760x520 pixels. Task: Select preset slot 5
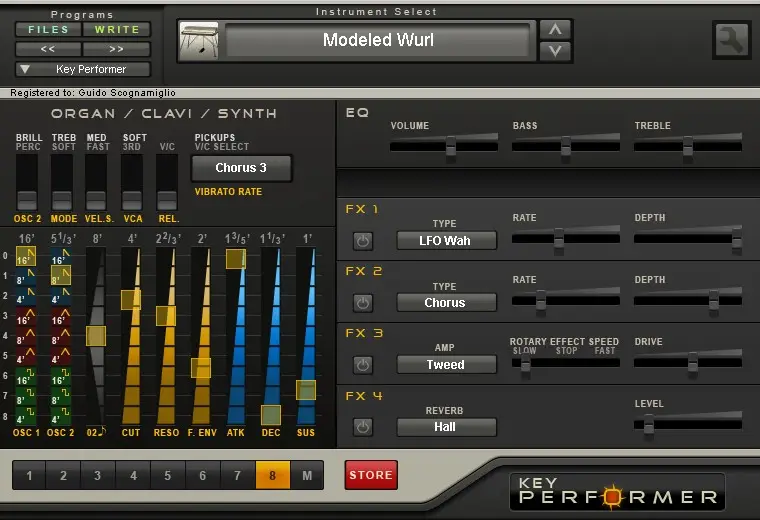pos(168,475)
